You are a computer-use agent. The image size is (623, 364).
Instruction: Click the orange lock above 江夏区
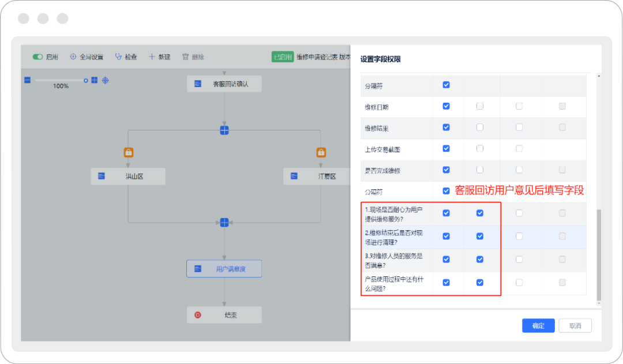tap(321, 152)
